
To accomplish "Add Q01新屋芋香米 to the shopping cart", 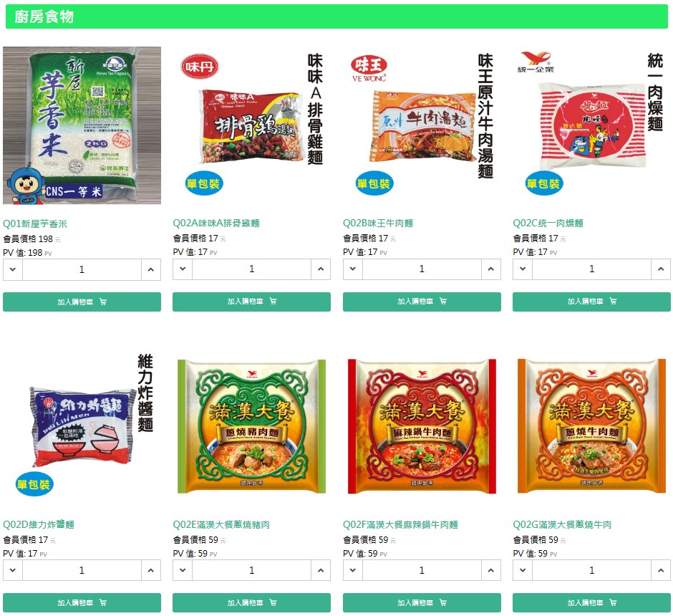I will [82, 302].
